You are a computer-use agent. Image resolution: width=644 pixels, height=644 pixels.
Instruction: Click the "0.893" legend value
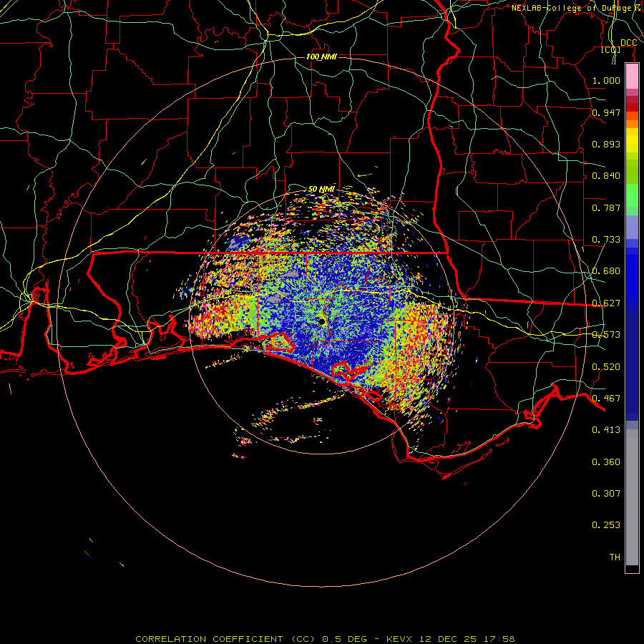tap(606, 144)
